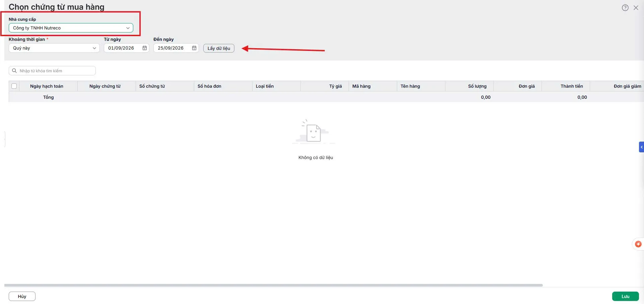The height and width of the screenshot is (304, 644).
Task: Click the Đơn giá giảm column header
Action: point(617,86)
